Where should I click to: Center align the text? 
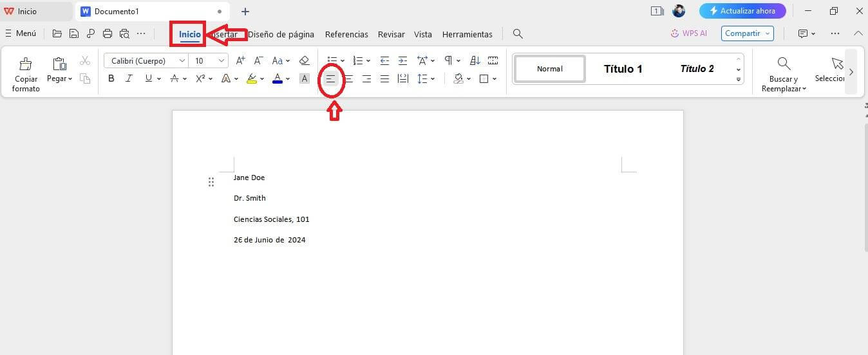(348, 78)
